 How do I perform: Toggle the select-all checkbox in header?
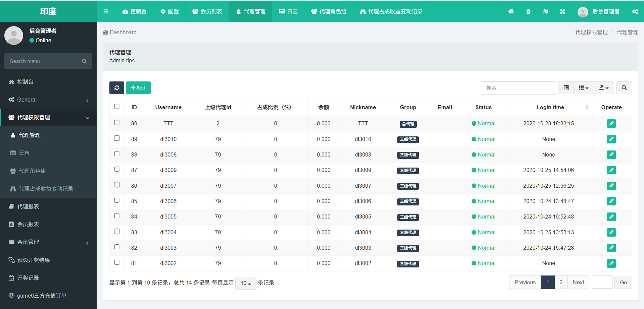(x=117, y=107)
